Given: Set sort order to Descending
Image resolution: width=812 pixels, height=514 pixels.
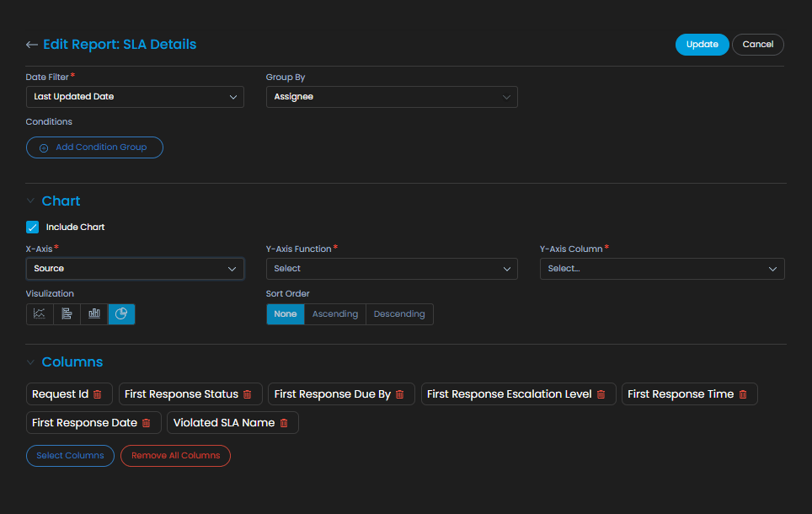Looking at the screenshot, I should tap(399, 314).
